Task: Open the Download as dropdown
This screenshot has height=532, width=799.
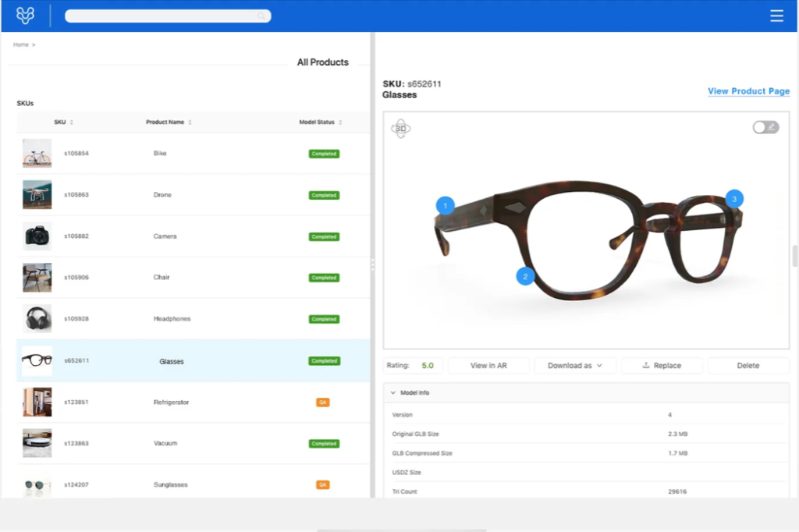Action: [575, 365]
